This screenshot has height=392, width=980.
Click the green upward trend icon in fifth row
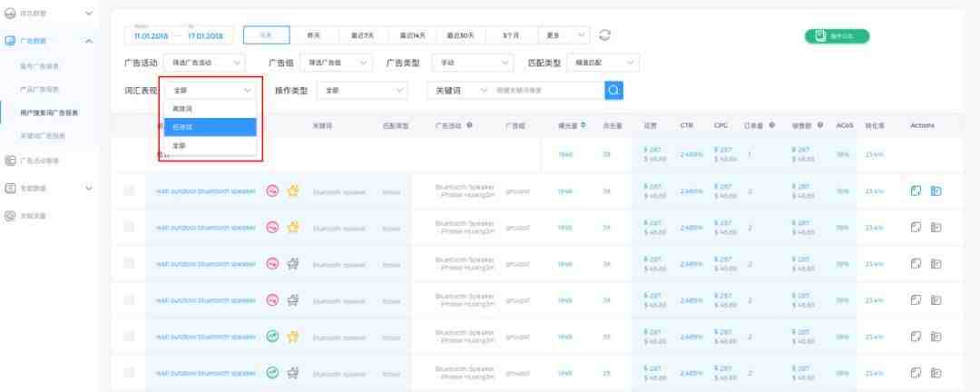(x=271, y=336)
